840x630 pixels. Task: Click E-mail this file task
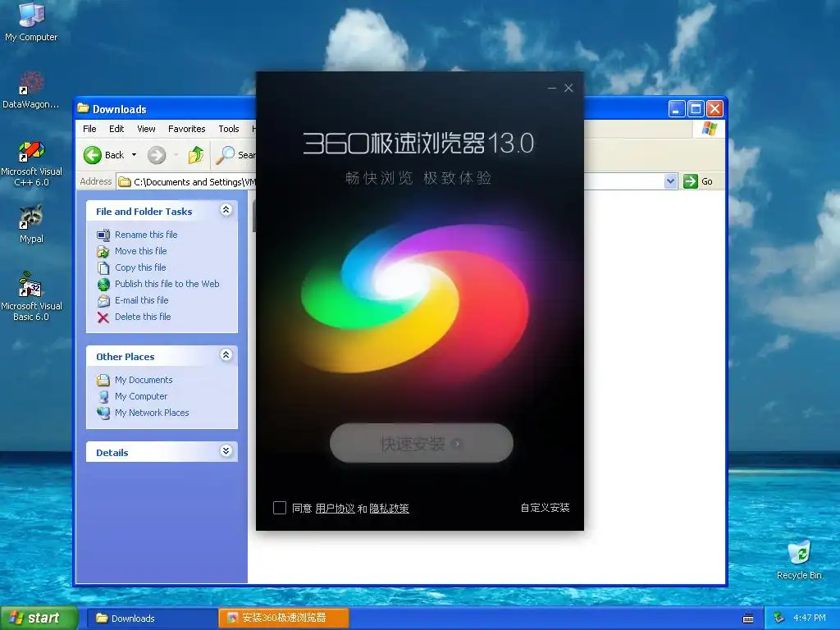(x=141, y=300)
